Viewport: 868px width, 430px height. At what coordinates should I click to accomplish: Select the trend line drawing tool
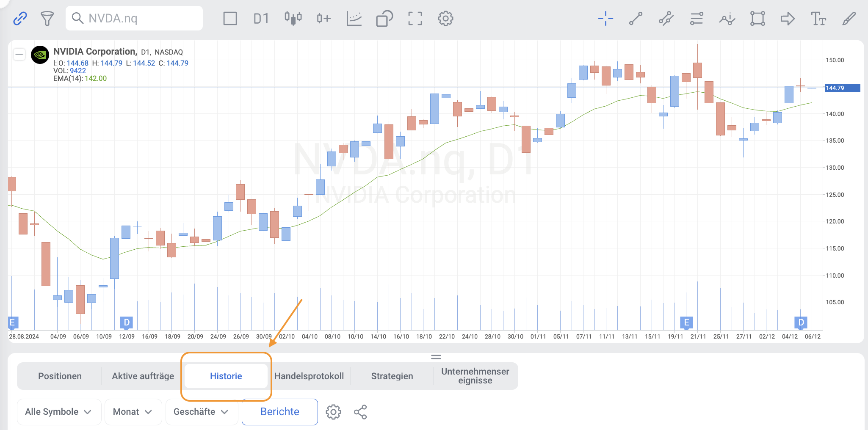[636, 19]
